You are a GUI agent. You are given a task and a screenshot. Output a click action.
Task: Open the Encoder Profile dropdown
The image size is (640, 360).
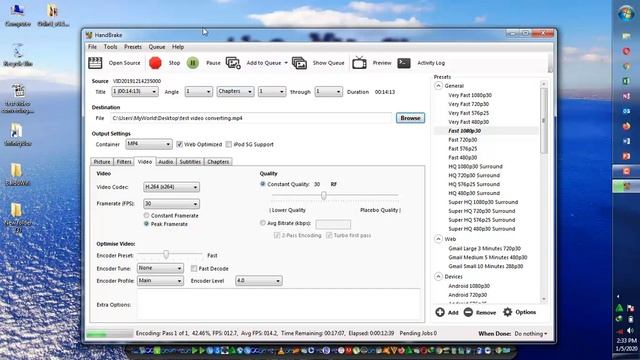point(160,281)
